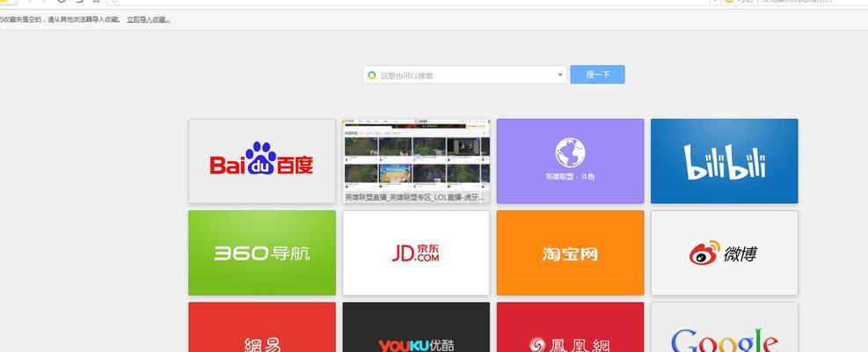Open the JD.COM 京东 tile
Viewport: 868px width, 352px height.
click(x=416, y=253)
